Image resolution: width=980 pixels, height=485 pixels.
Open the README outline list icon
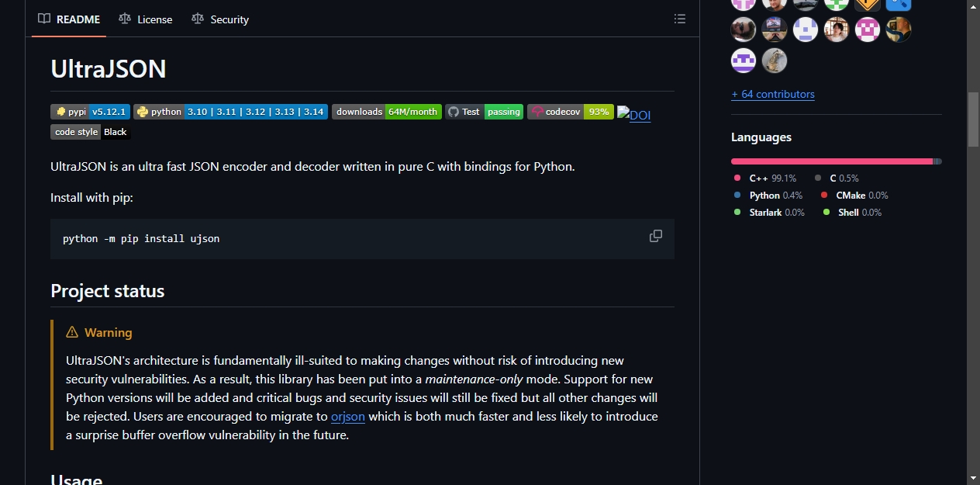click(x=680, y=19)
